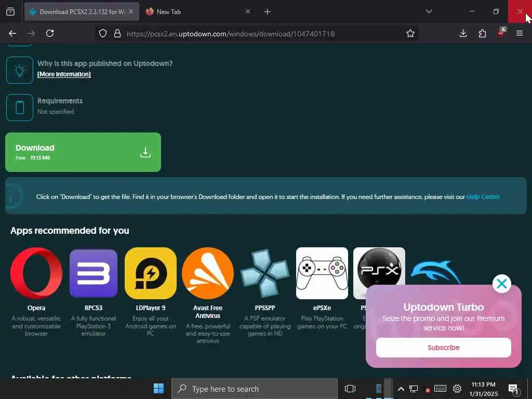The width and height of the screenshot is (532, 399).
Task: Open the Opera app icon
Action: tap(36, 273)
